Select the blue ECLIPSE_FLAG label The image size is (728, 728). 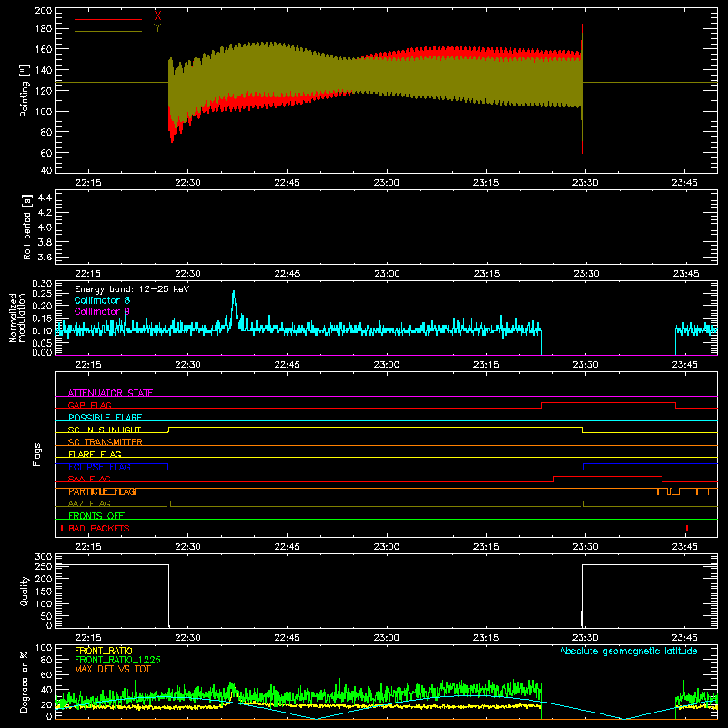99,467
